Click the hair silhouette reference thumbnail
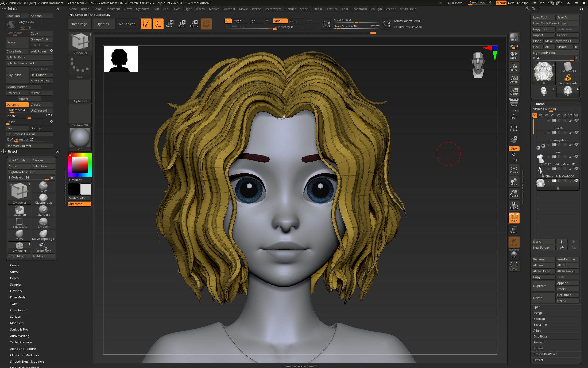Screen dimensions: 588x368 pyautogui.click(x=121, y=59)
